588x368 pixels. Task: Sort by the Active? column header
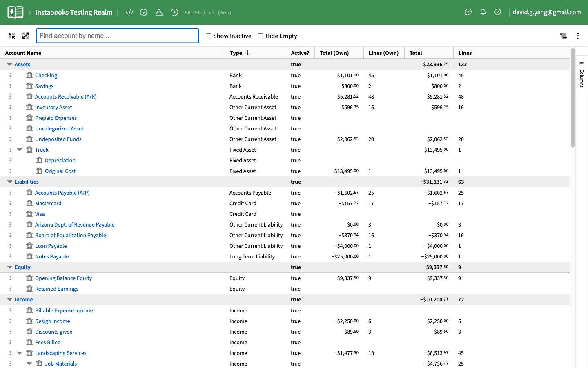(300, 53)
